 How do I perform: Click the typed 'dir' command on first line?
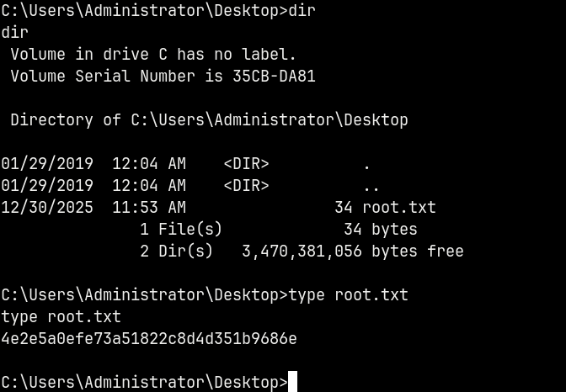click(302, 12)
